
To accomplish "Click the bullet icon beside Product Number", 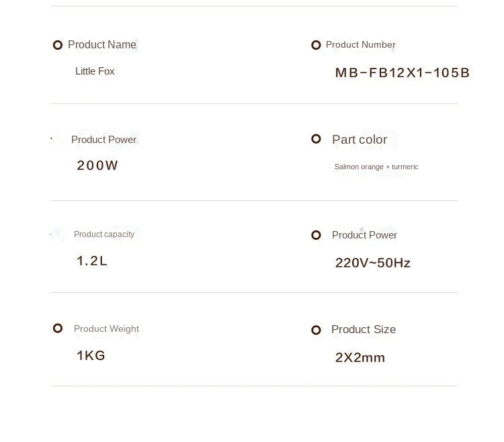I will click(316, 45).
